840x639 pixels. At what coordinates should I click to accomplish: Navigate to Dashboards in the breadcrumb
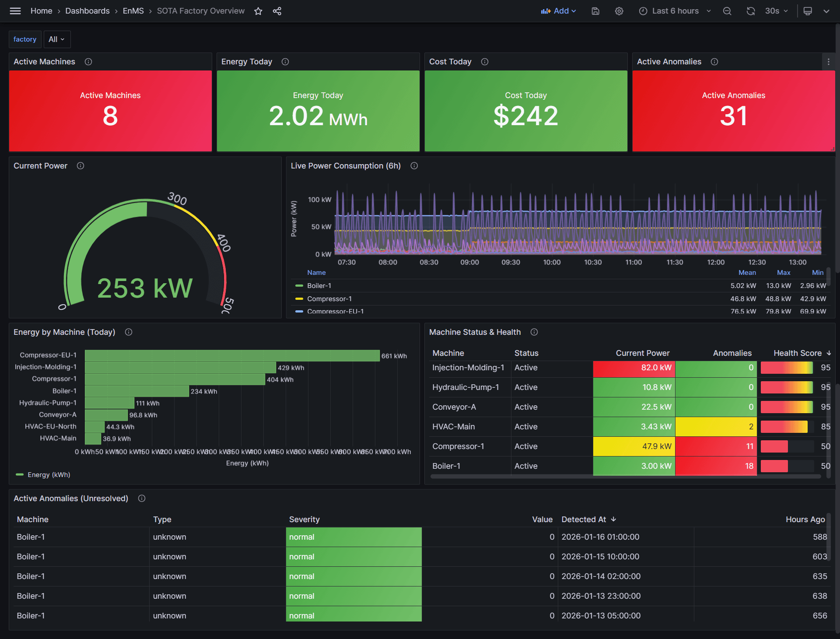87,11
